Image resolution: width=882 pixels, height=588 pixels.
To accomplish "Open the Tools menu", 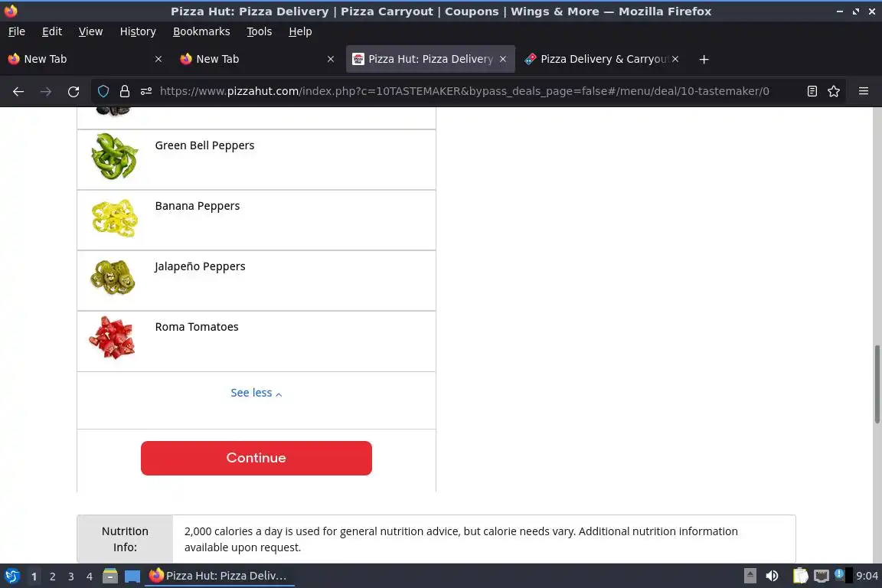I will coord(260,31).
